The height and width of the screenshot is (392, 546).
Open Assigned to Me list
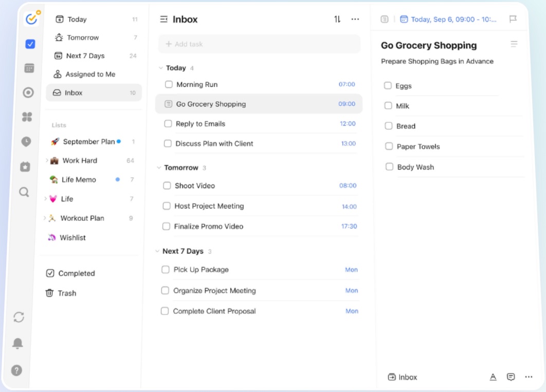click(x=94, y=74)
